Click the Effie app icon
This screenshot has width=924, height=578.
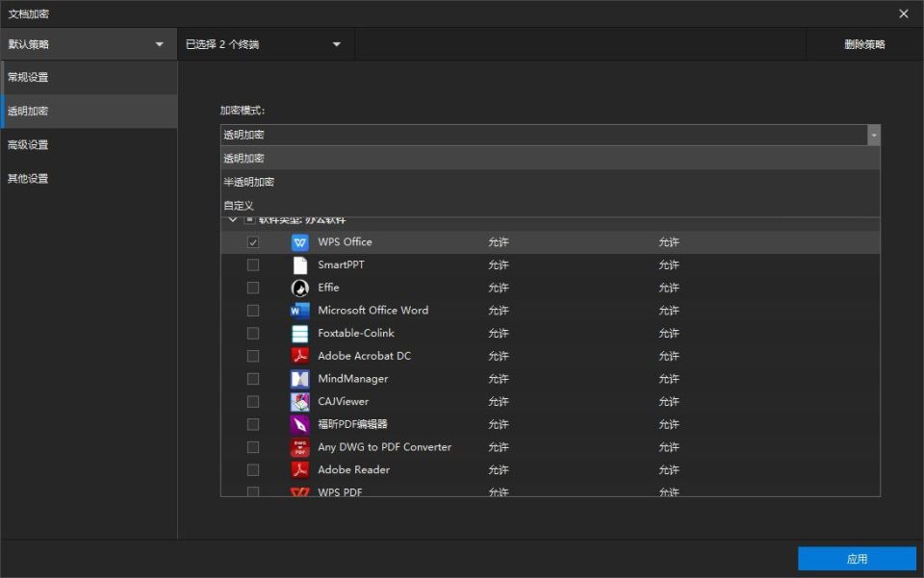tap(300, 288)
